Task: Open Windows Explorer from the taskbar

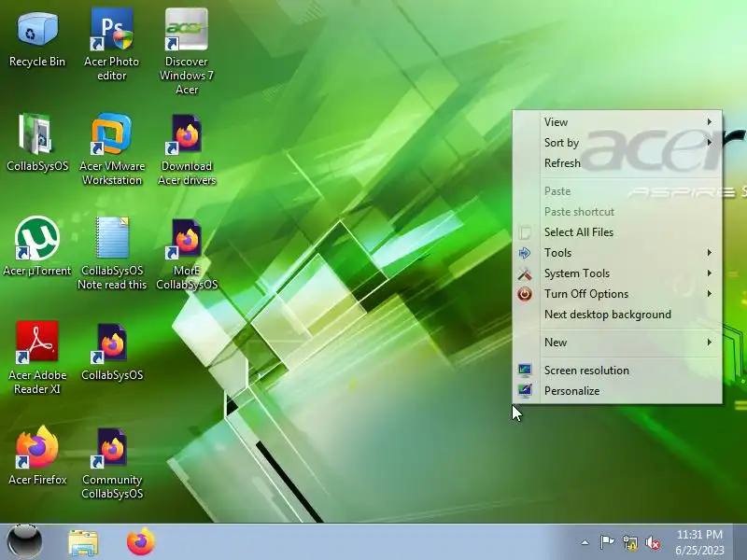Action: 83,542
